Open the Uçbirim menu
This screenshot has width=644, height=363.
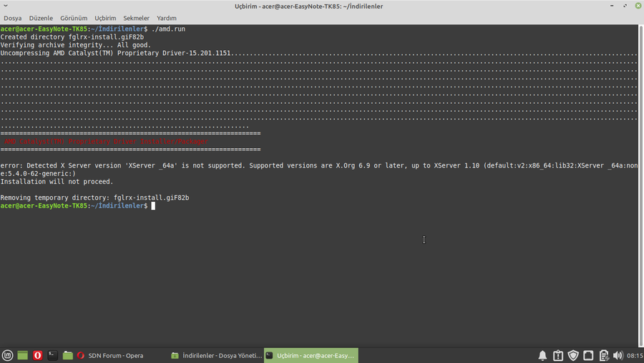coord(105,18)
